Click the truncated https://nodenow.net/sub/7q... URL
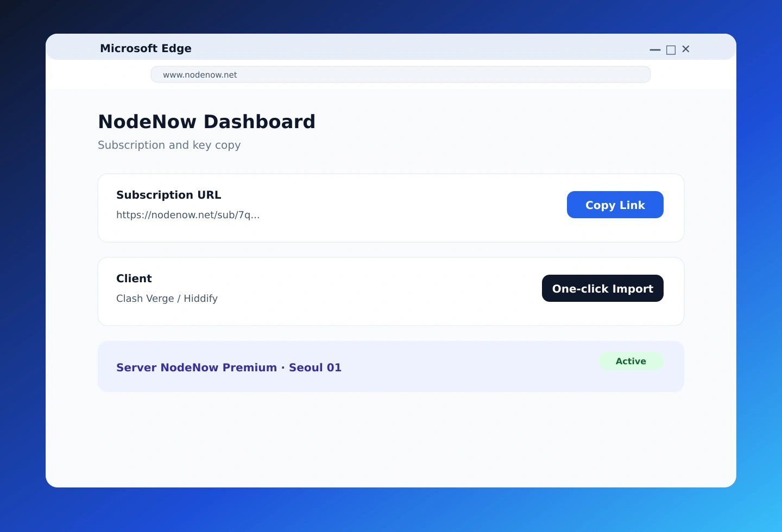This screenshot has width=782, height=532. coord(188,215)
